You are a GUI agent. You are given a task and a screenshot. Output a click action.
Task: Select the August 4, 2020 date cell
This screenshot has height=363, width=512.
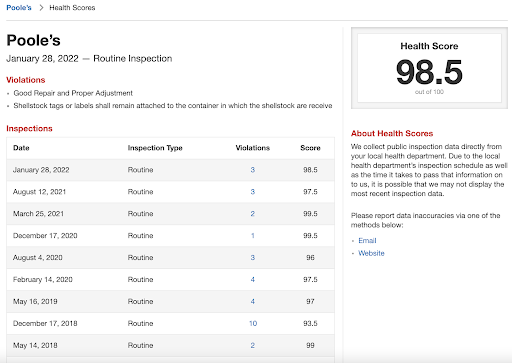tap(38, 258)
